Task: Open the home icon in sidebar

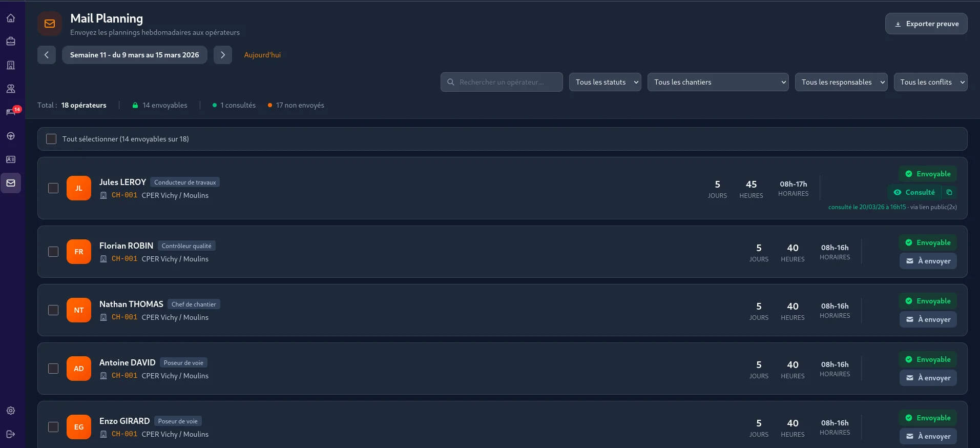Action: [11, 18]
